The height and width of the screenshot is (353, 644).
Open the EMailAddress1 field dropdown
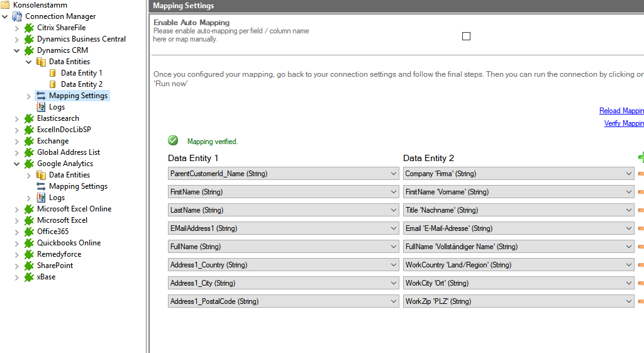pyautogui.click(x=394, y=228)
